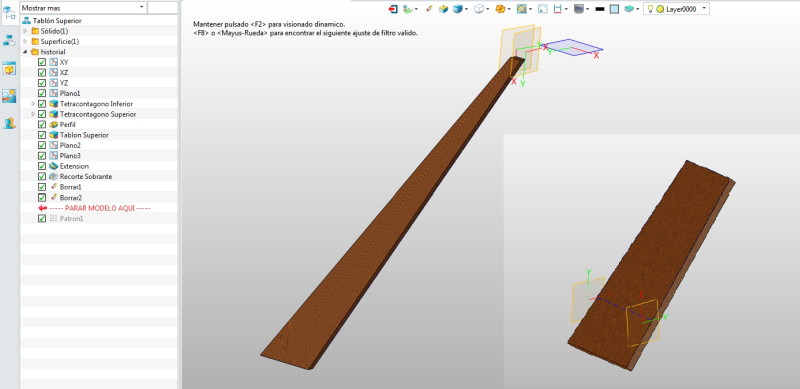The width and height of the screenshot is (800, 389).
Task: Expand the Tetracontagono Inferior feature node
Action: click(33, 104)
